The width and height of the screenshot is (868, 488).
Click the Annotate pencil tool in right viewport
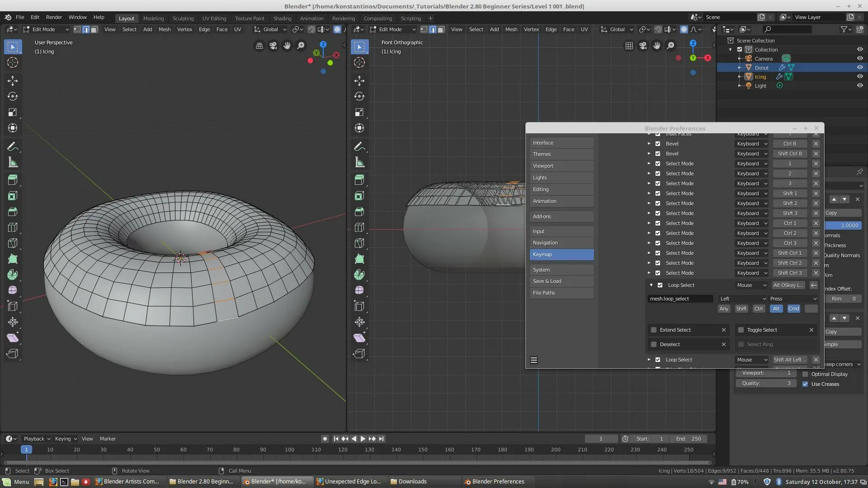(x=359, y=146)
